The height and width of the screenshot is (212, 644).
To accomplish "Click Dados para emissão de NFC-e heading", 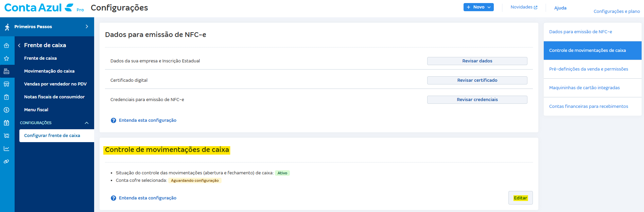I will [156, 35].
